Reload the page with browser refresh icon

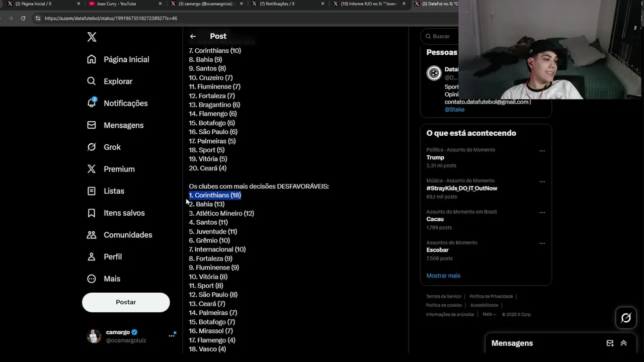[23, 18]
